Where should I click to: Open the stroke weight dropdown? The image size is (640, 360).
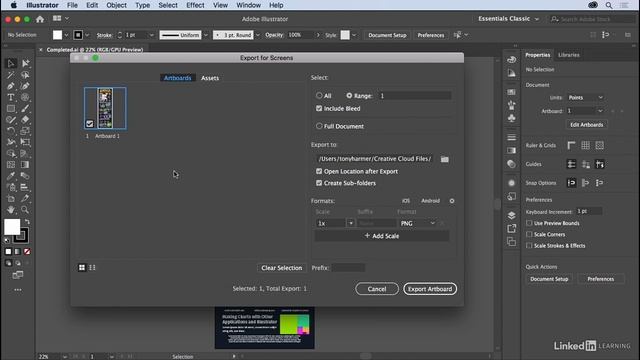point(152,35)
